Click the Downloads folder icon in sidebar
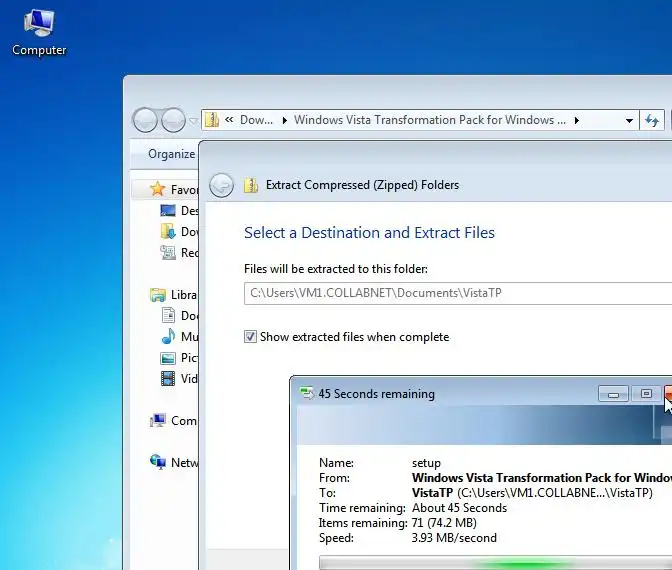672x570 pixels. click(168, 231)
